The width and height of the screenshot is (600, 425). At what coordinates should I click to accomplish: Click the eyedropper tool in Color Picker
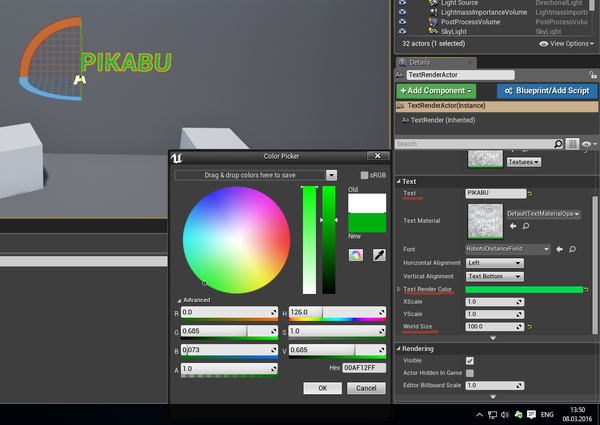point(379,255)
